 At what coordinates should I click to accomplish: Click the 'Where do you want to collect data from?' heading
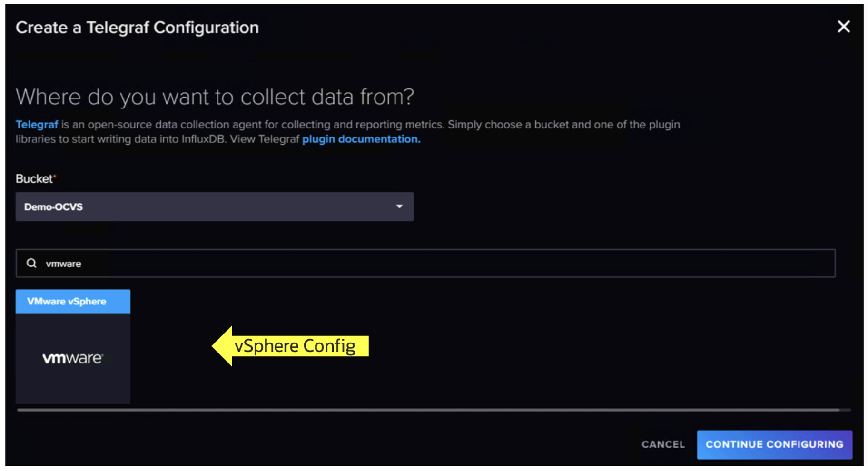pyautogui.click(x=215, y=97)
